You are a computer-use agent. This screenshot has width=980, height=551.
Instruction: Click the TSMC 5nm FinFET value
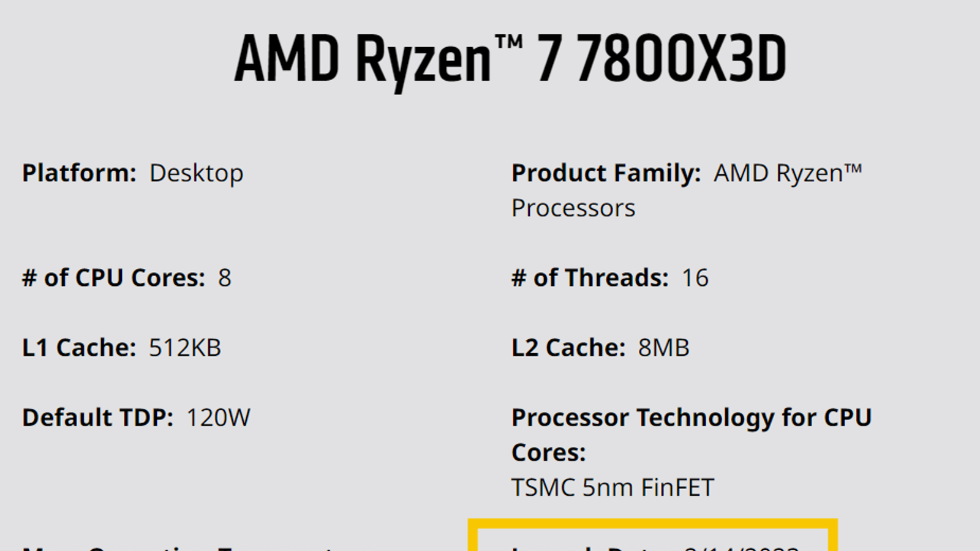point(612,487)
